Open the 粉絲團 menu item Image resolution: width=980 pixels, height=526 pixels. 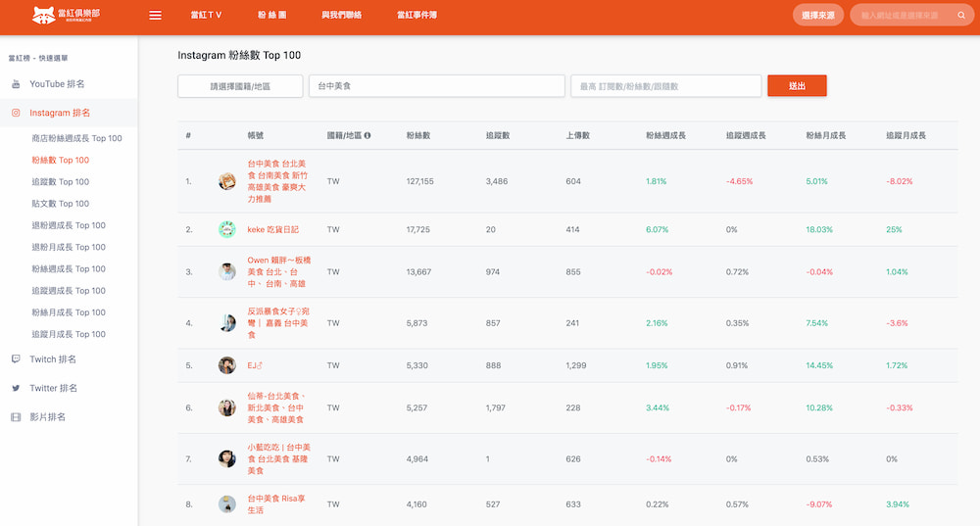point(271,15)
